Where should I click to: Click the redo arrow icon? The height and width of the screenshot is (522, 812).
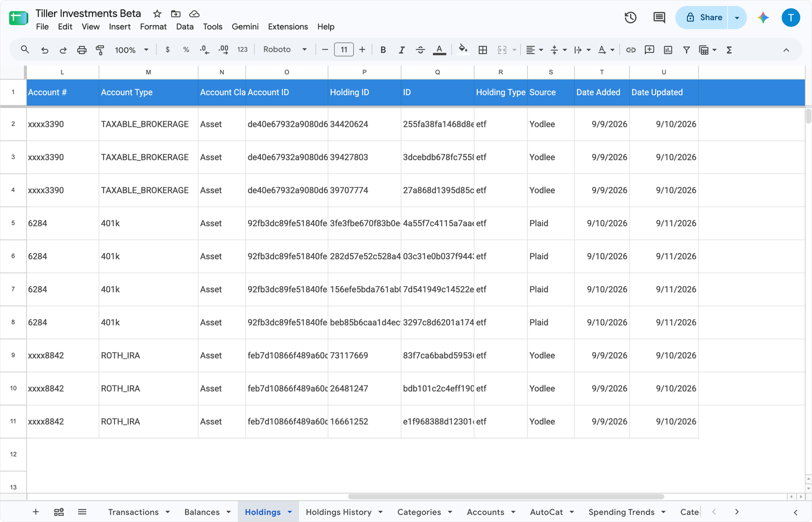coord(63,50)
